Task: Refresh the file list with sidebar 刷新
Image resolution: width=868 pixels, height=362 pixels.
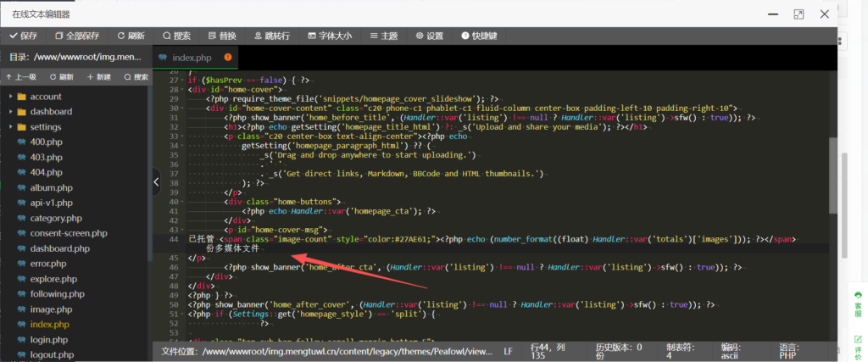Action: tap(61, 77)
